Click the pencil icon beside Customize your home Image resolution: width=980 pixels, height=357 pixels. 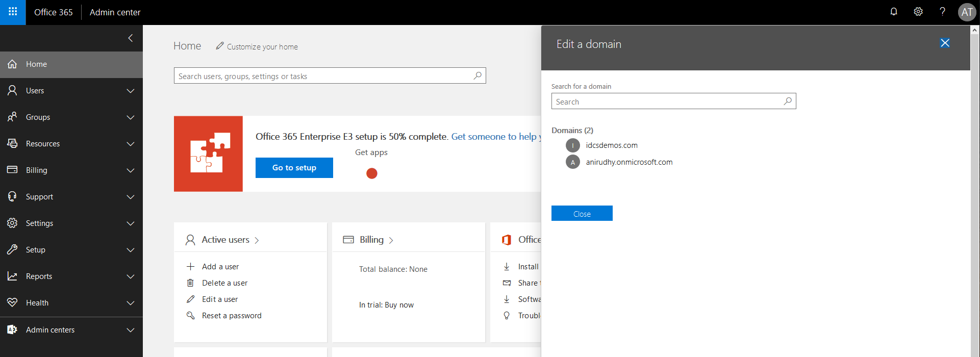pos(220,46)
